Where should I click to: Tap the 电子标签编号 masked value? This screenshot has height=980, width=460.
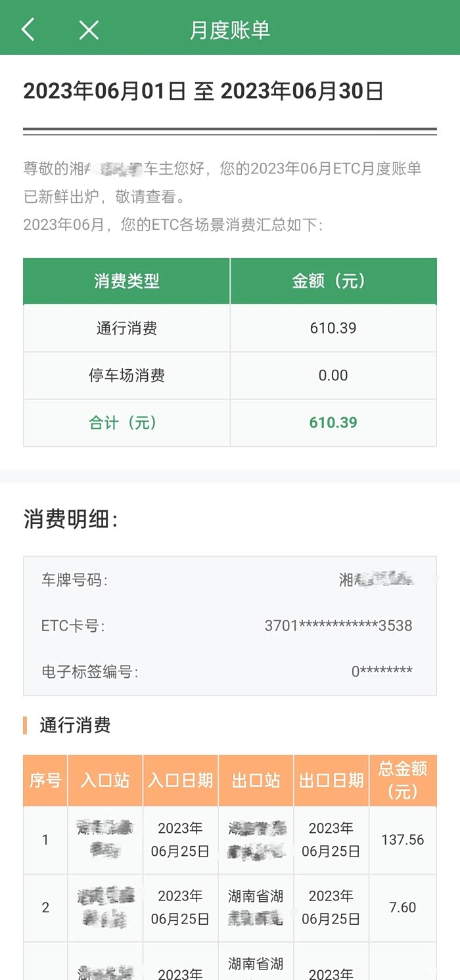[382, 672]
